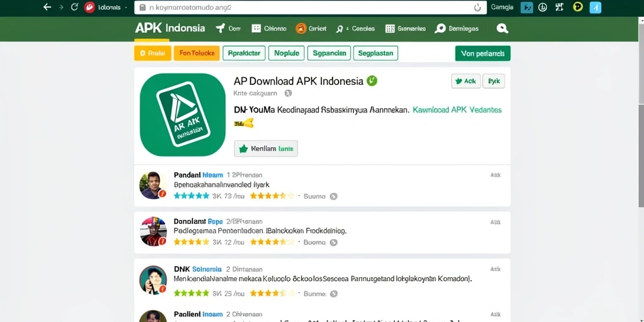644x322 pixels.
Task: Select the Sgpancian filter tab
Action: click(329, 53)
